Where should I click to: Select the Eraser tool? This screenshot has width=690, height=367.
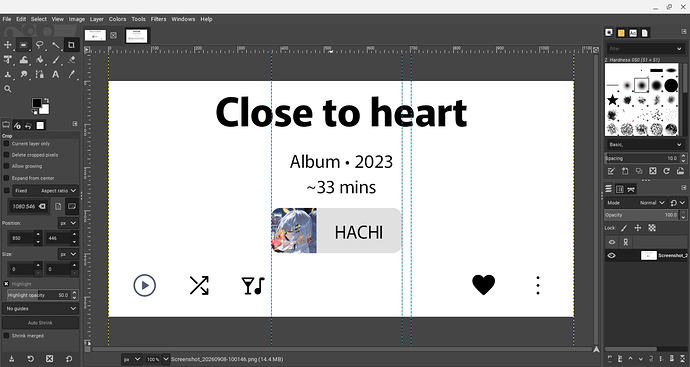(x=71, y=60)
